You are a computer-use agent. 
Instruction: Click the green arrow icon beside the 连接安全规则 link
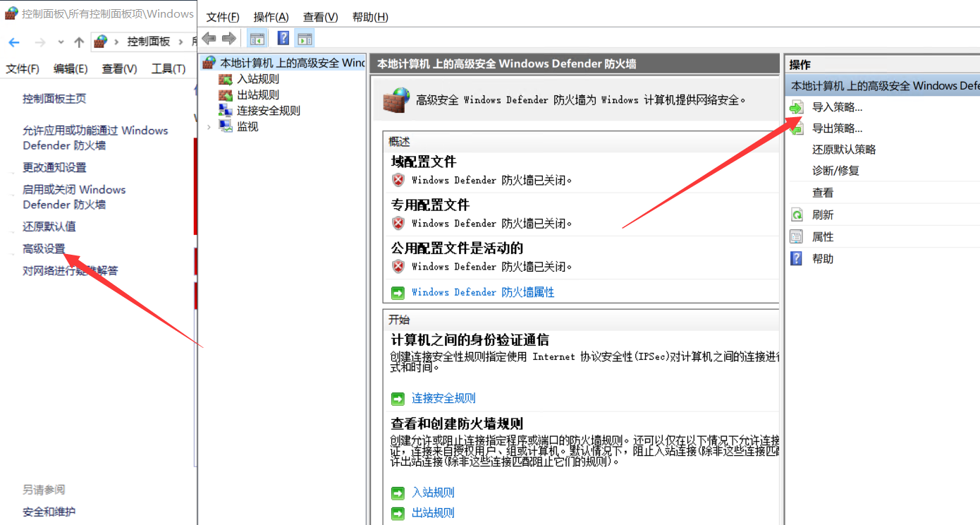click(x=398, y=399)
